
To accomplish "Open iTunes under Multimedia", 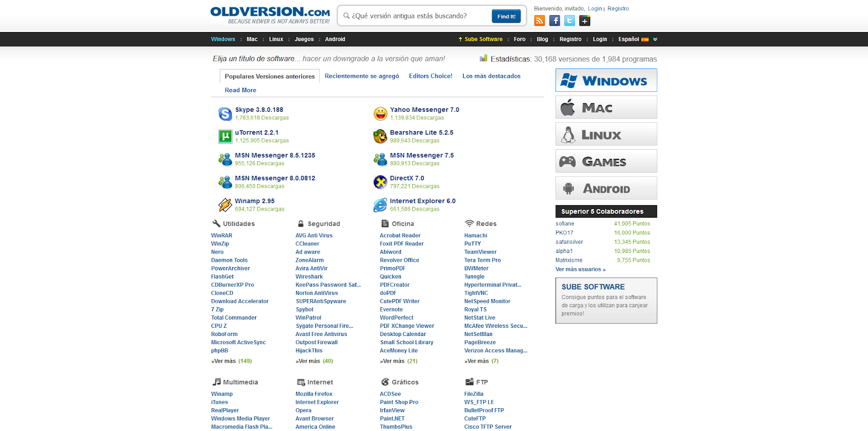I will tap(220, 402).
